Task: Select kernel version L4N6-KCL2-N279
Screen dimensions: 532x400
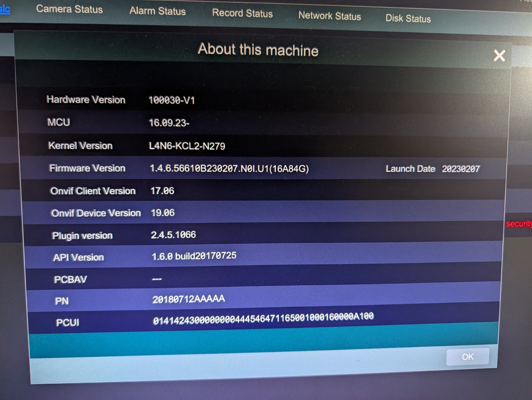Action: tap(187, 146)
